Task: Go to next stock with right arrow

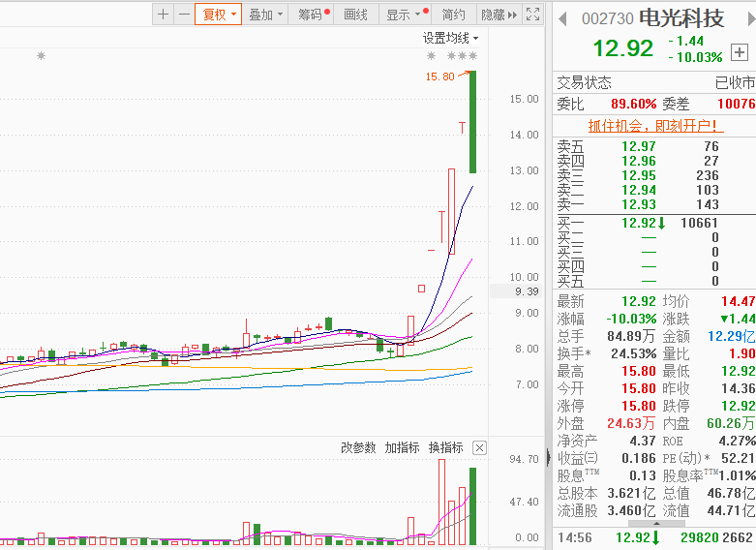Action: click(751, 19)
